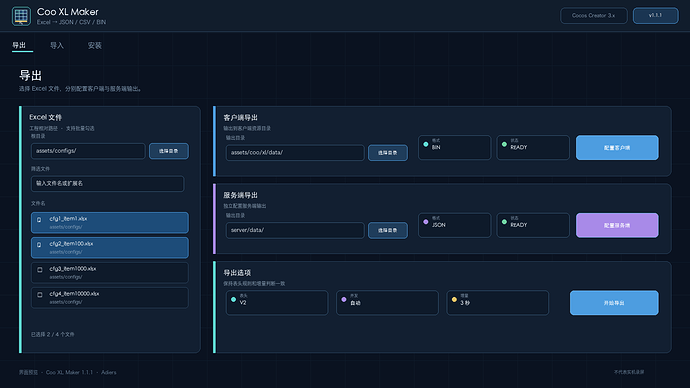690x388 pixels.
Task: Focus the 输入文件名或扩展名 filter field
Action: click(x=107, y=183)
